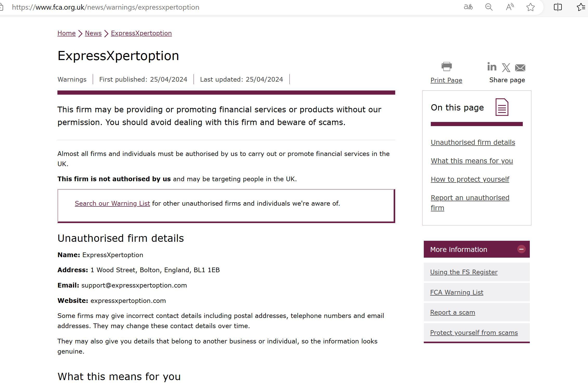Open Using the FS Register

pos(464,272)
